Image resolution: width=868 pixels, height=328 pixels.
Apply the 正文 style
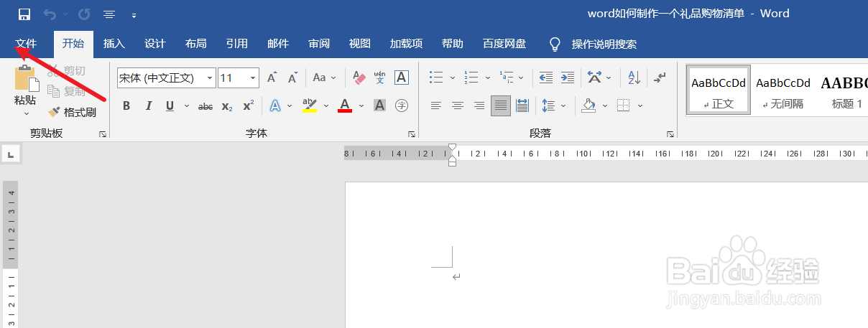[719, 90]
